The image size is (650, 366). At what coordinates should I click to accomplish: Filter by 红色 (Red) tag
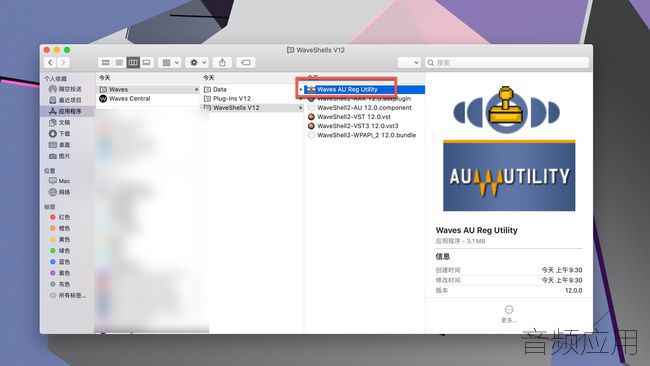point(60,217)
